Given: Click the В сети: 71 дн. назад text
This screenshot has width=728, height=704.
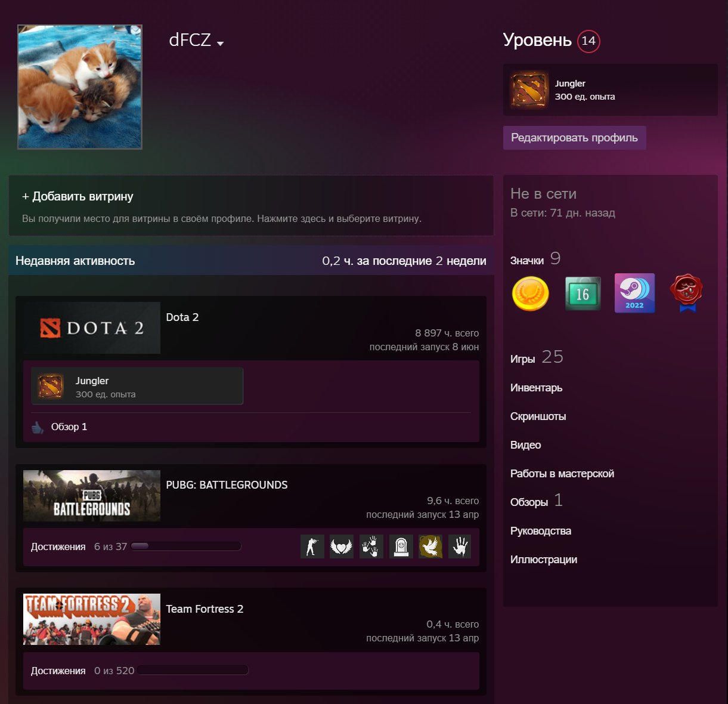Looking at the screenshot, I should [563, 213].
